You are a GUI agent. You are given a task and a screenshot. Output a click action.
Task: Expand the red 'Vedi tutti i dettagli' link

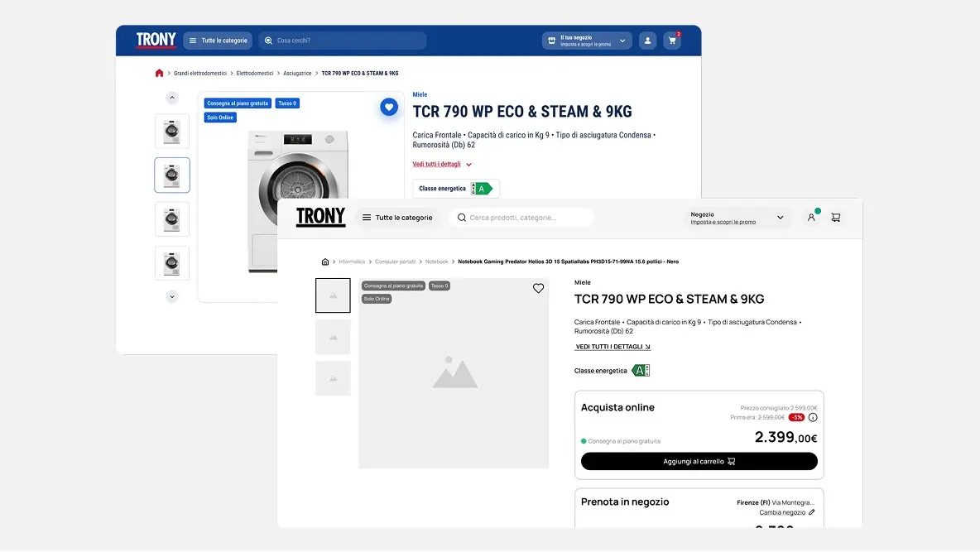tap(442, 165)
